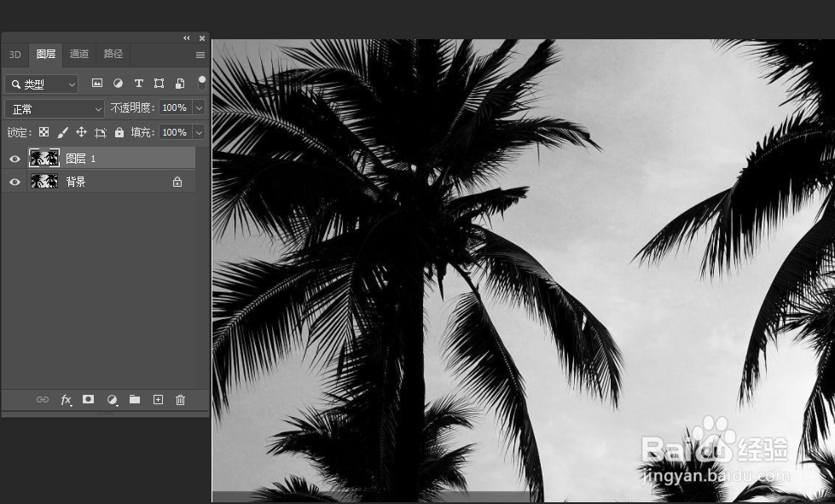This screenshot has height=504, width=835.
Task: Select the 图层 1 layer name
Action: click(x=80, y=159)
